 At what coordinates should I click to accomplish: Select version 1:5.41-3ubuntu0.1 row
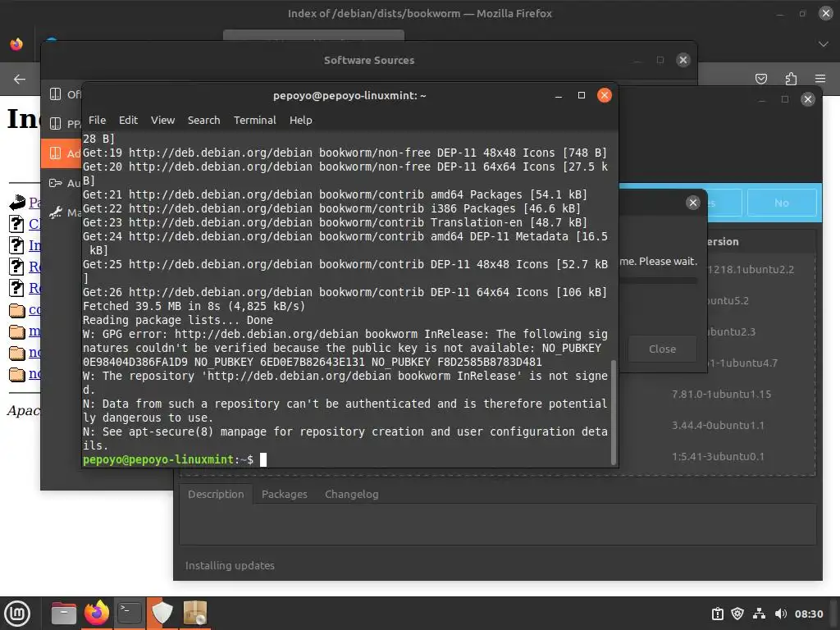(718, 456)
